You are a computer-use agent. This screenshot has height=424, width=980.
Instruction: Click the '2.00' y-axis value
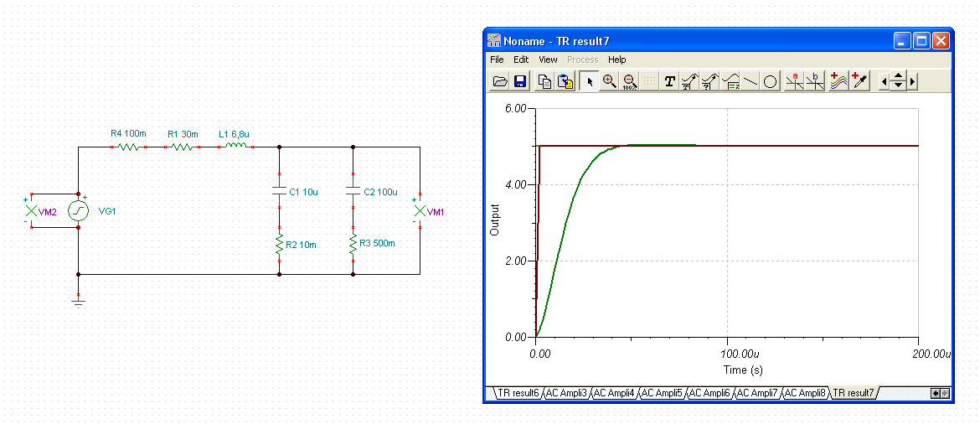tap(516, 261)
